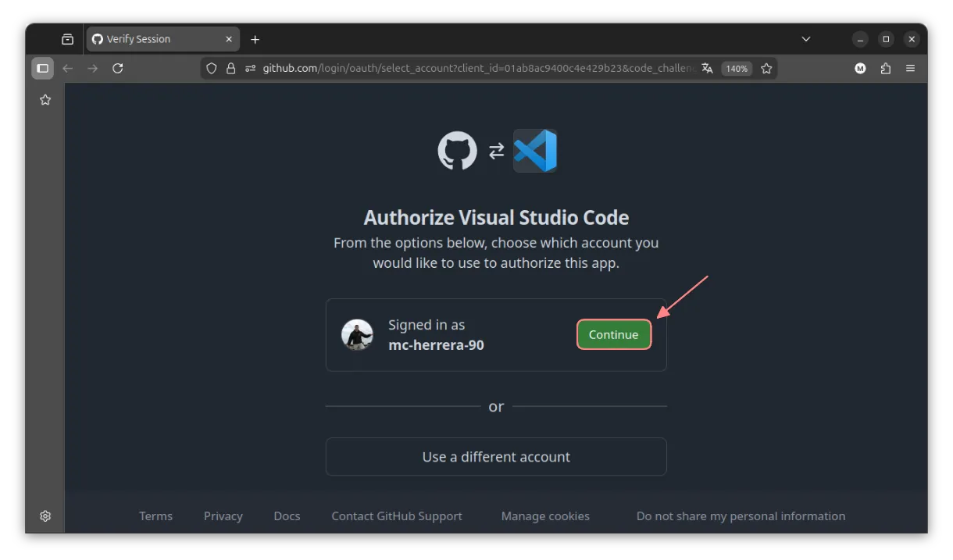Open the extensions puzzle icon
This screenshot has height=560, width=953.
pos(885,69)
